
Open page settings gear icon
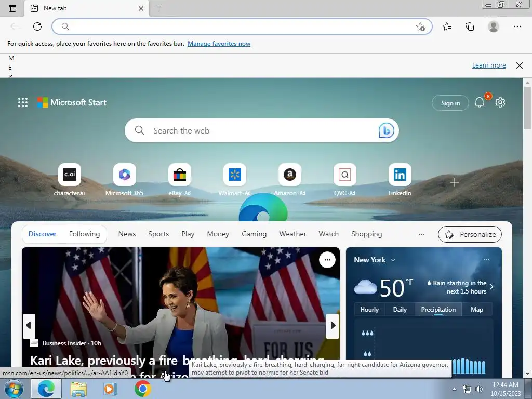[x=500, y=102]
